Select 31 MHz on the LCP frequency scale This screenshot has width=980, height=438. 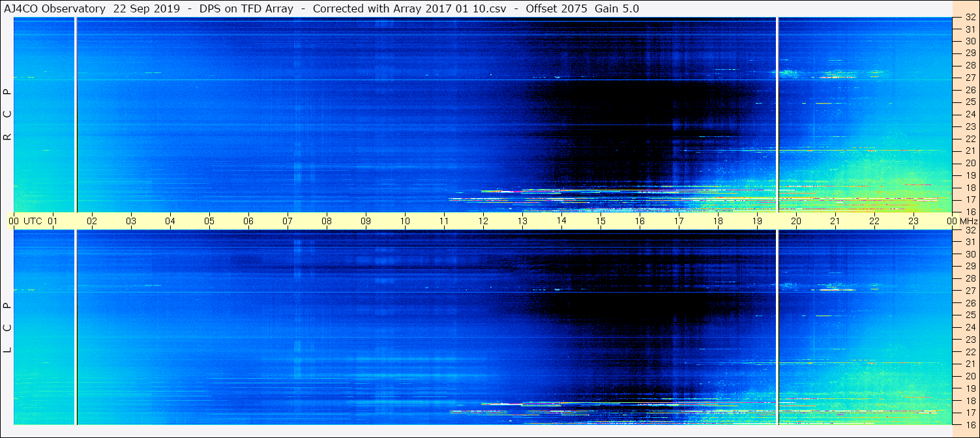tap(970, 242)
